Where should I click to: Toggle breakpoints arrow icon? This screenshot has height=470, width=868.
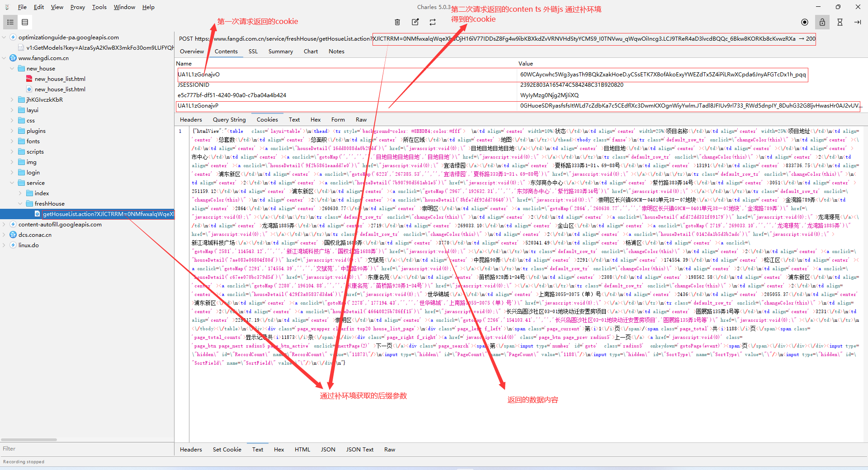pos(858,22)
